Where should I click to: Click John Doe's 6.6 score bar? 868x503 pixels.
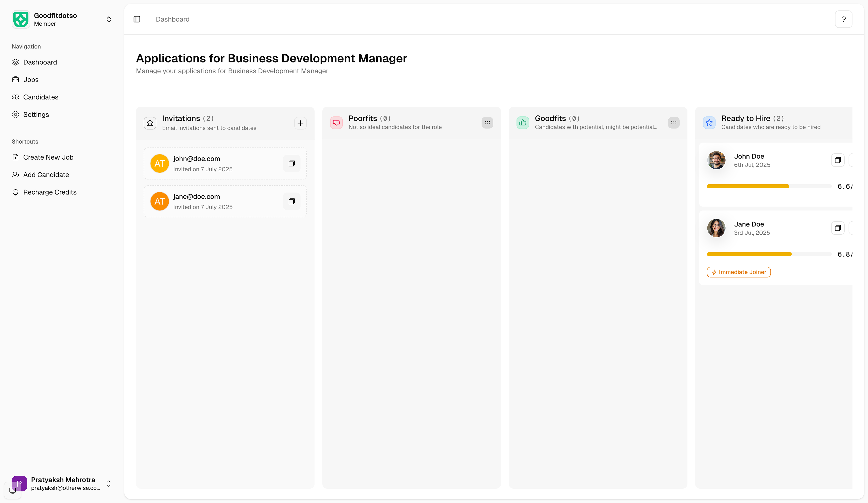coord(769,186)
